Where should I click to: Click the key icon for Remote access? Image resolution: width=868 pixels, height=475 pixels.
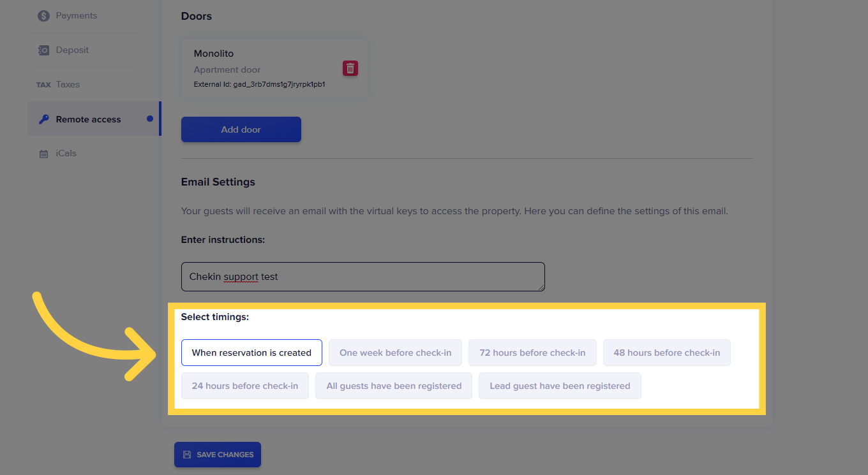[43, 119]
